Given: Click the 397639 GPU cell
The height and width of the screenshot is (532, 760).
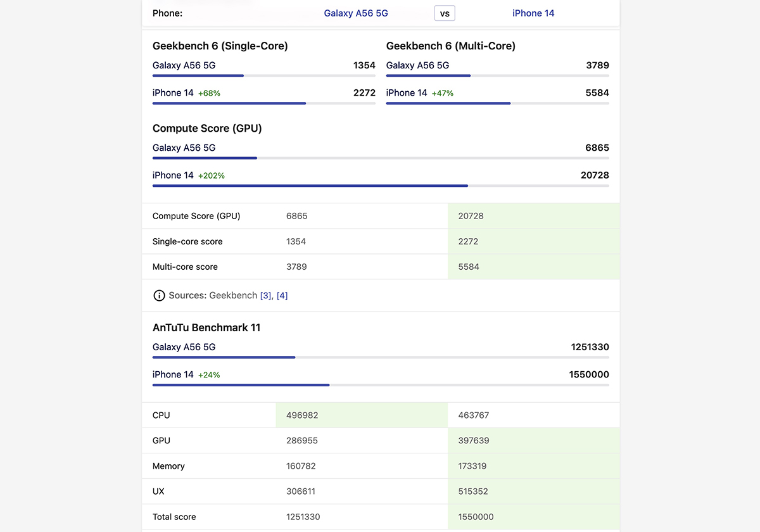Looking at the screenshot, I should pos(533,441).
